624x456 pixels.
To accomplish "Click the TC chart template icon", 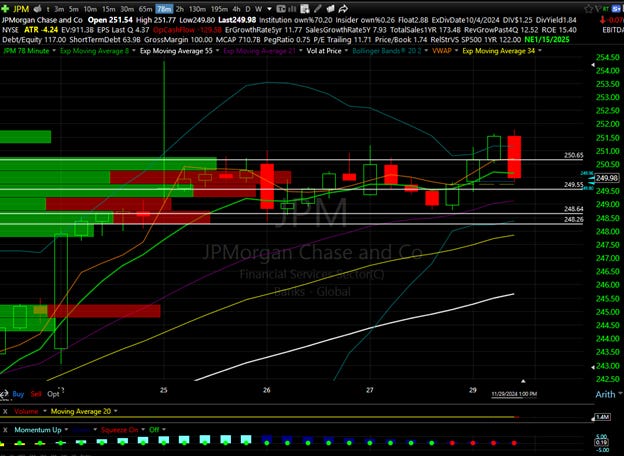I will [x=281, y=8].
